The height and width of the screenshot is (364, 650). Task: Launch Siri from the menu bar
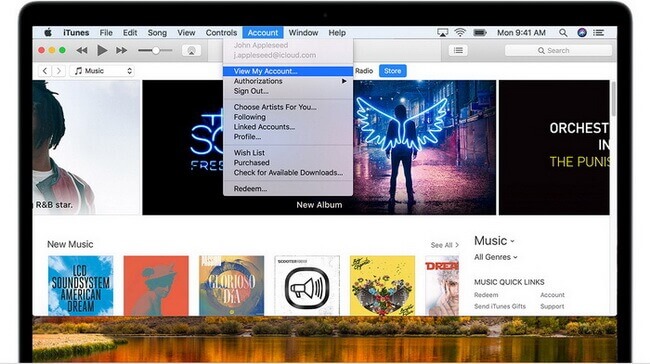(582, 32)
